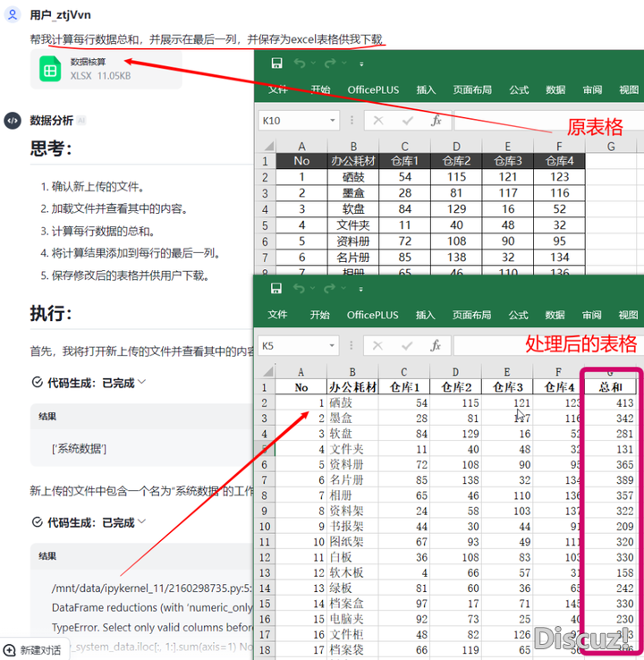Open OfficePLUS tab in the top Excel ribbon
This screenshot has width=644, height=660.
373,90
